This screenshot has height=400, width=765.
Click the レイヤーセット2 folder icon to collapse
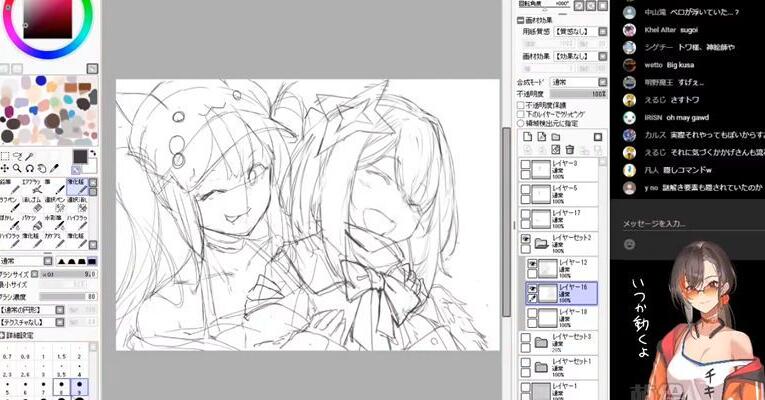click(x=541, y=242)
